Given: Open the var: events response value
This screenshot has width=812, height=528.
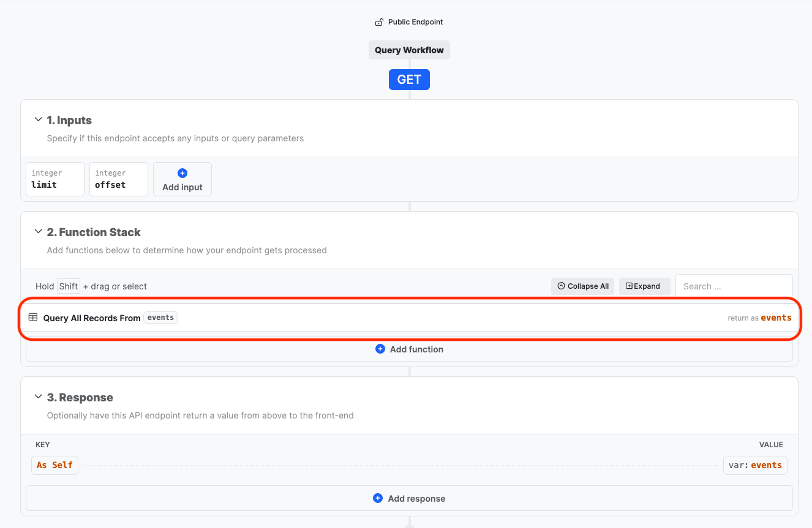Looking at the screenshot, I should 755,465.
